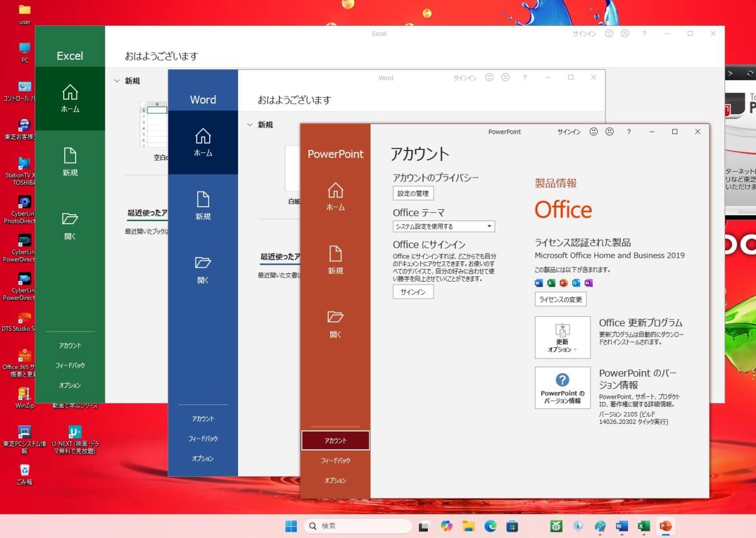Viewport: 756px width, 538px height.
Task: Select New (新規) in Word sidebar
Action: coord(203,205)
